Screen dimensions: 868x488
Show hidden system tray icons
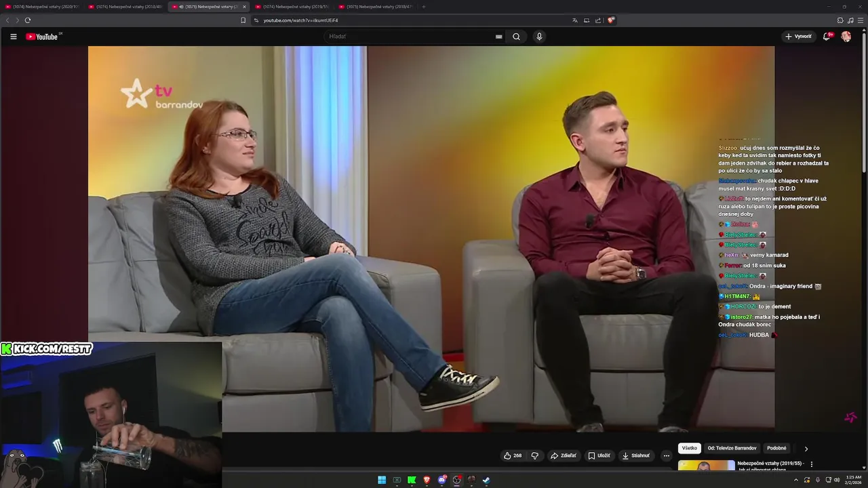(795, 480)
